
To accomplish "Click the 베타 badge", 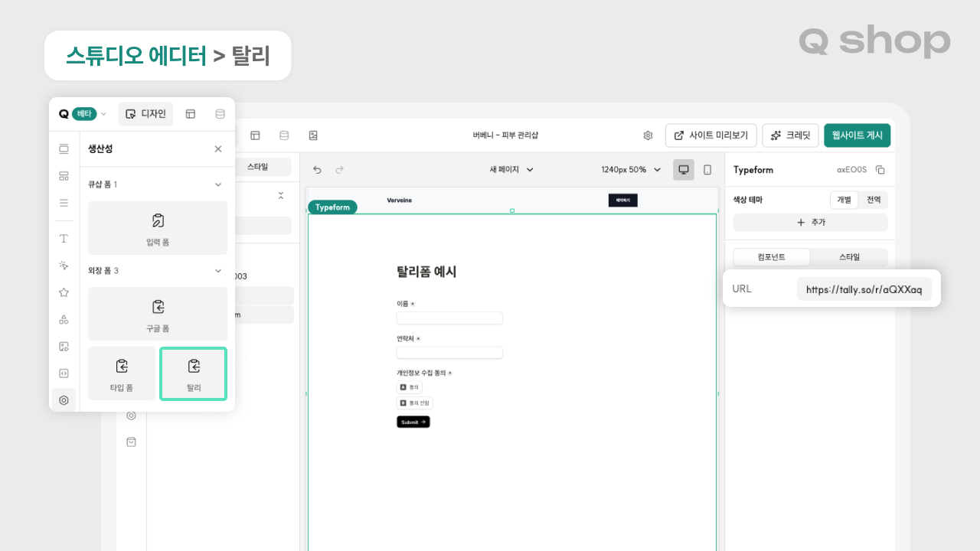I will point(84,114).
